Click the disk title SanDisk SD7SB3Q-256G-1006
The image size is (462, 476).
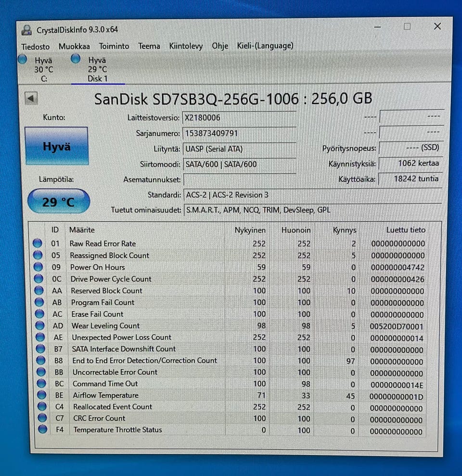click(233, 99)
